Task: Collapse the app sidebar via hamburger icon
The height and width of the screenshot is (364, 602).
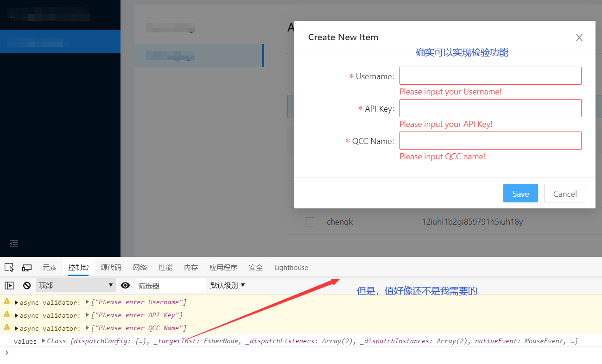Action: click(13, 244)
